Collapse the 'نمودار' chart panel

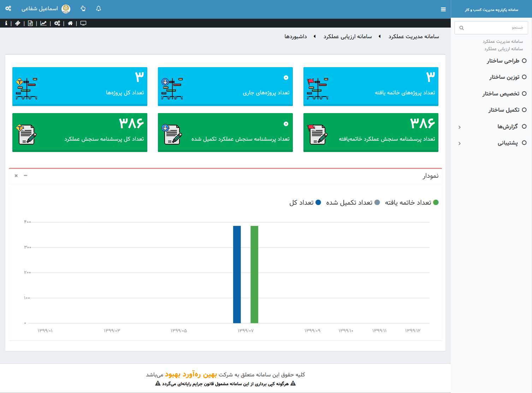click(x=25, y=176)
